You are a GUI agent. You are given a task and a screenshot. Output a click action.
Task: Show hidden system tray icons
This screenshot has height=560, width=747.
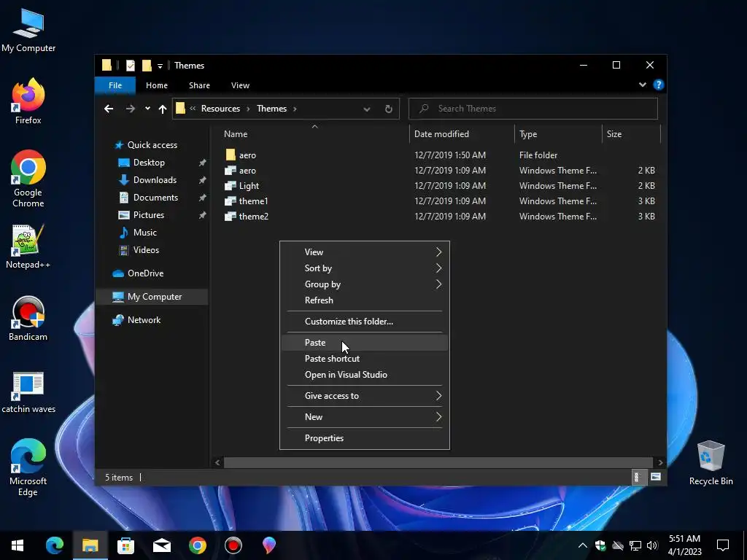[583, 545]
